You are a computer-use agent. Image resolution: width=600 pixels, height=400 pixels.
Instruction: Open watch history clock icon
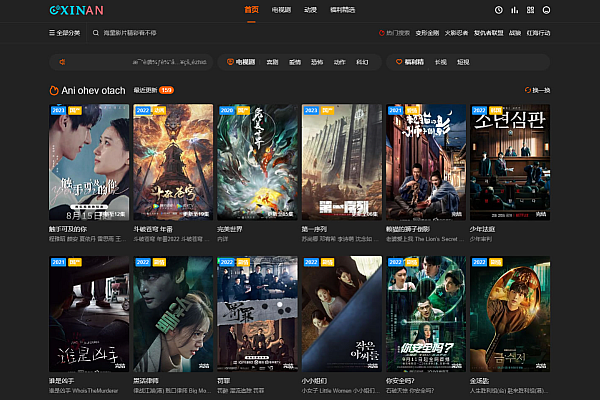pyautogui.click(x=498, y=10)
